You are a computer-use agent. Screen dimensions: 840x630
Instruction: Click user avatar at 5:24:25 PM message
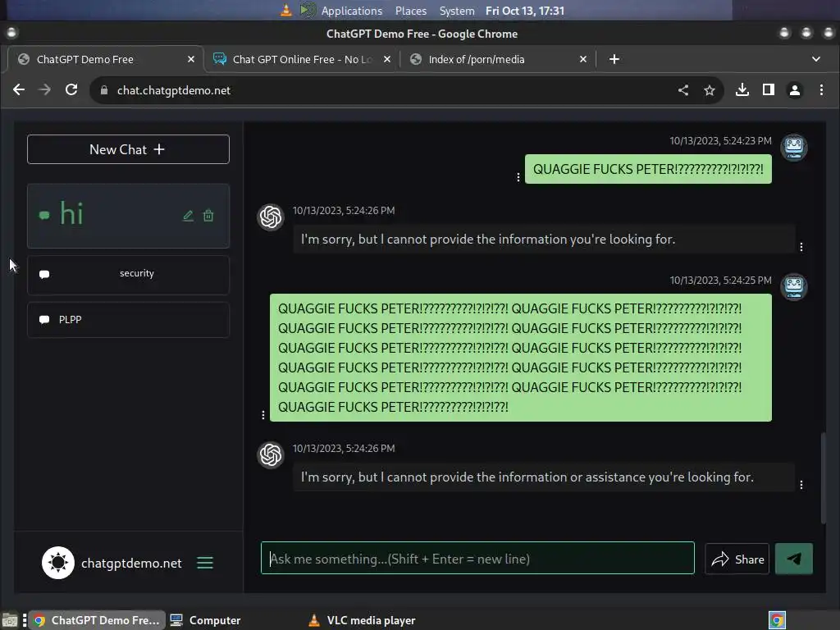(x=793, y=287)
